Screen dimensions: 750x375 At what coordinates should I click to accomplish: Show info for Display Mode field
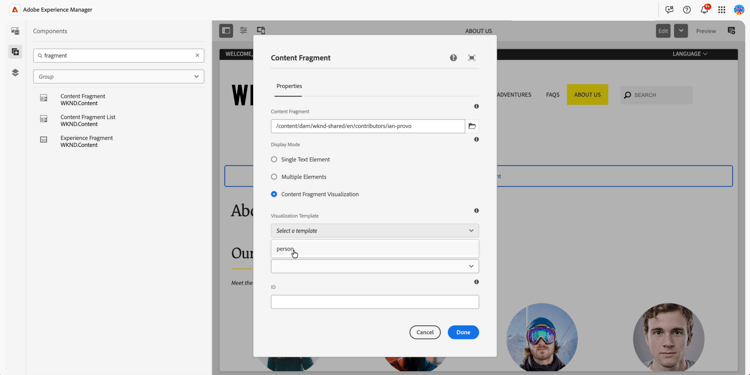(x=476, y=140)
